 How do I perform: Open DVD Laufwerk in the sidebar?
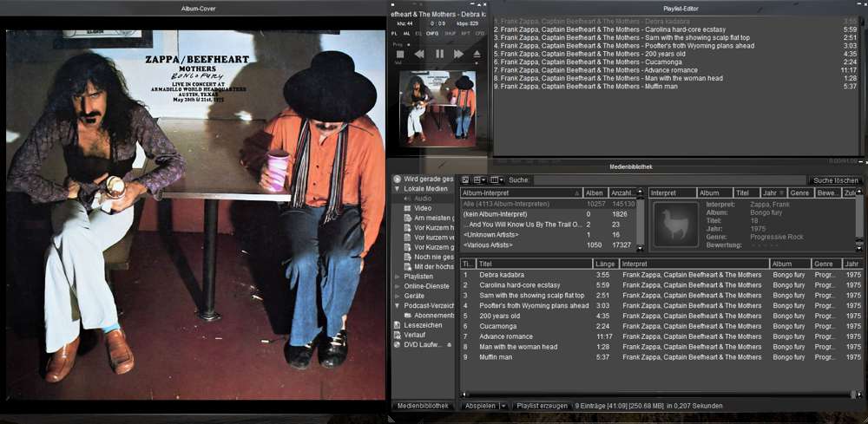pos(422,344)
